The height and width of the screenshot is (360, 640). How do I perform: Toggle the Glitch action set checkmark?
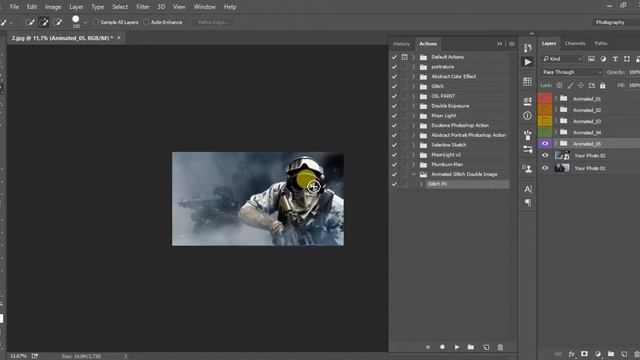[x=394, y=87]
